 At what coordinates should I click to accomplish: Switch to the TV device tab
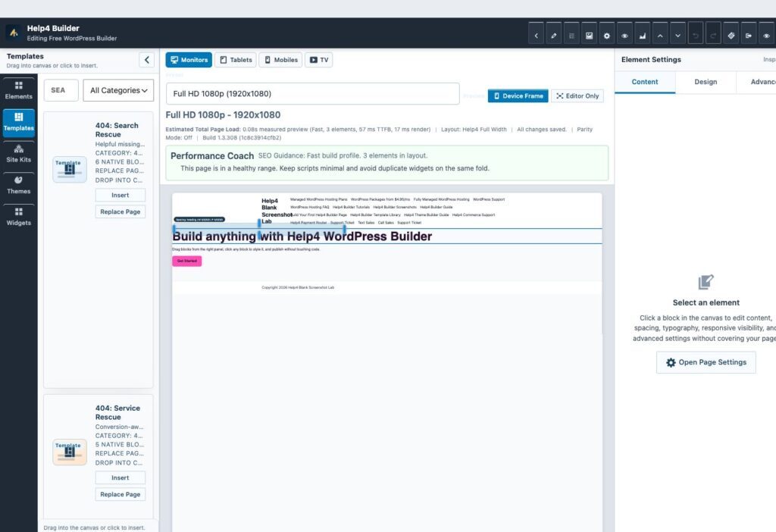(319, 60)
